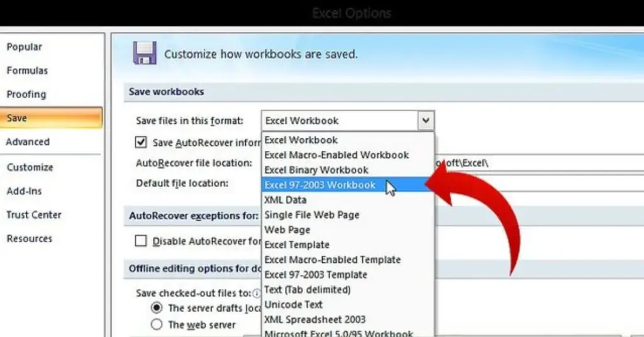Choose Excel Macro-Enabled Workbook format

(348, 155)
